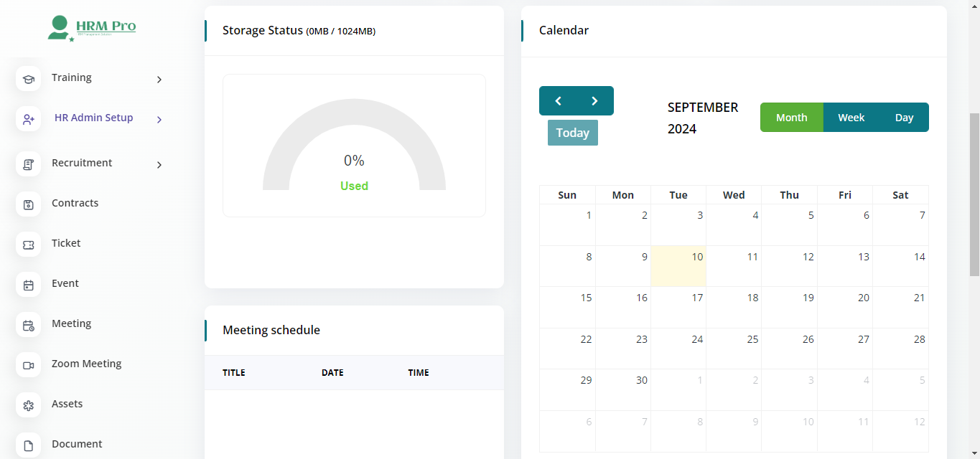The image size is (980, 459).
Task: Click the Today button
Action: pos(572,133)
